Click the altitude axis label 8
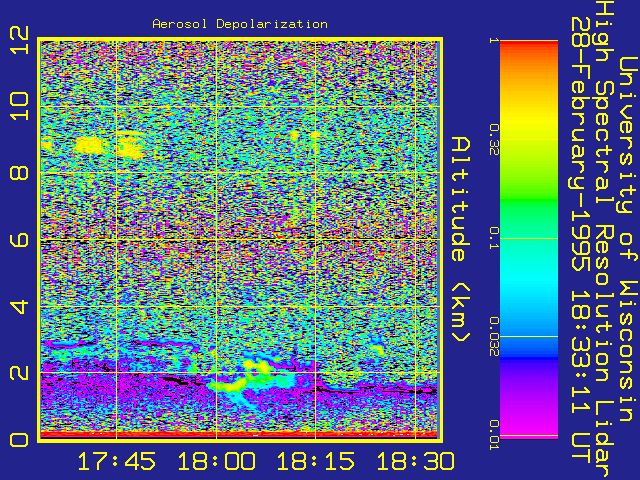 tap(20, 173)
